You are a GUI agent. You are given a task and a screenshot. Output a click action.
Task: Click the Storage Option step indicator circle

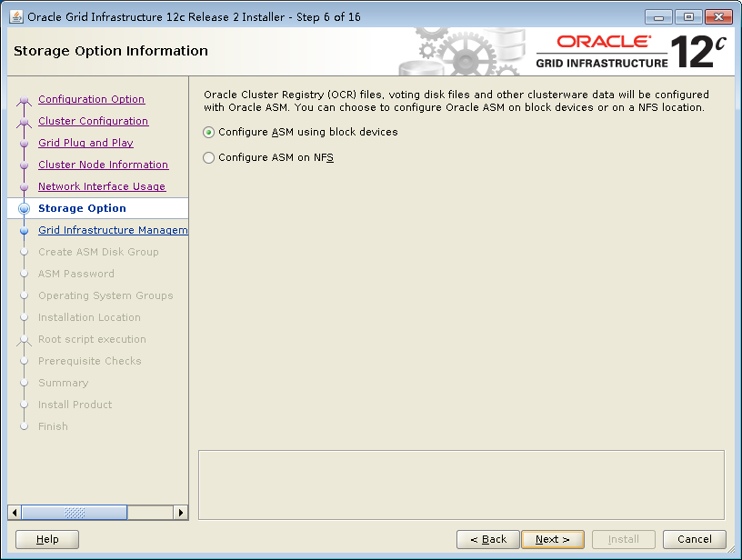click(x=25, y=208)
